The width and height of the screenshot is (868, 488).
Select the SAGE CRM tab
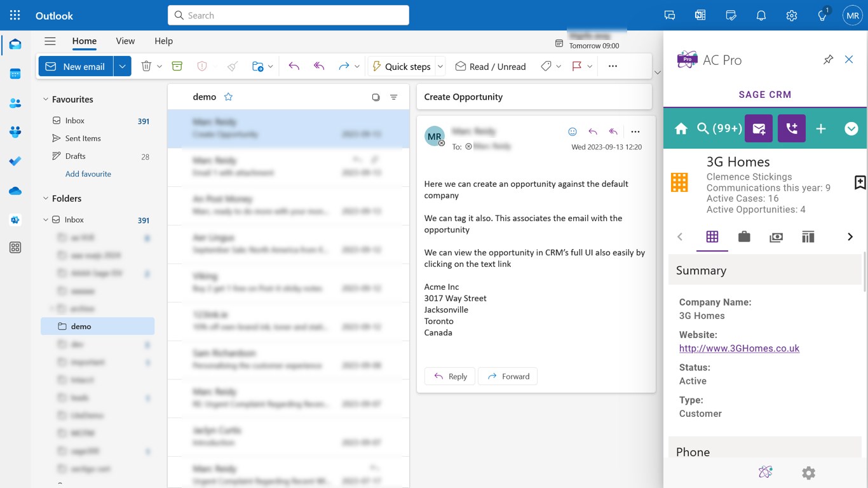pos(765,95)
